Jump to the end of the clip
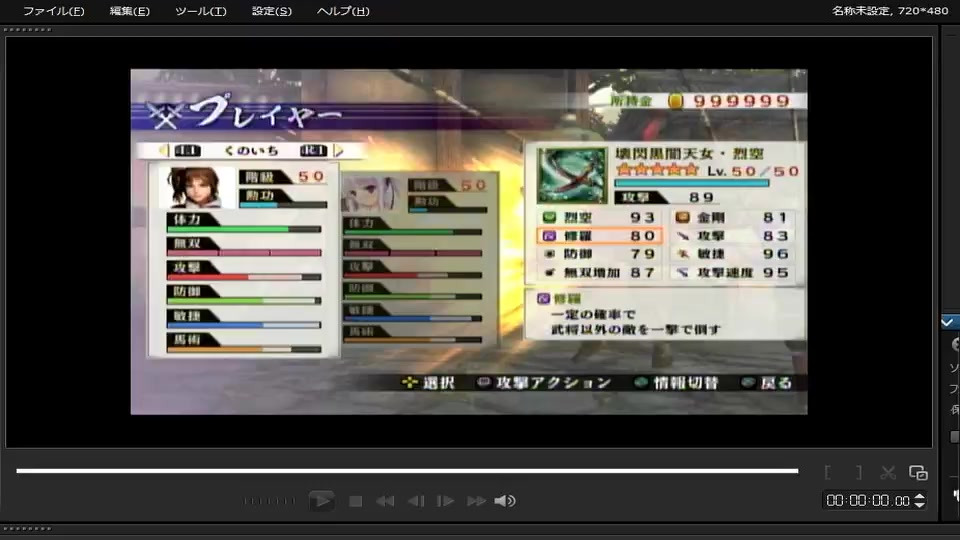Screen dimensions: 960x540 [476, 501]
